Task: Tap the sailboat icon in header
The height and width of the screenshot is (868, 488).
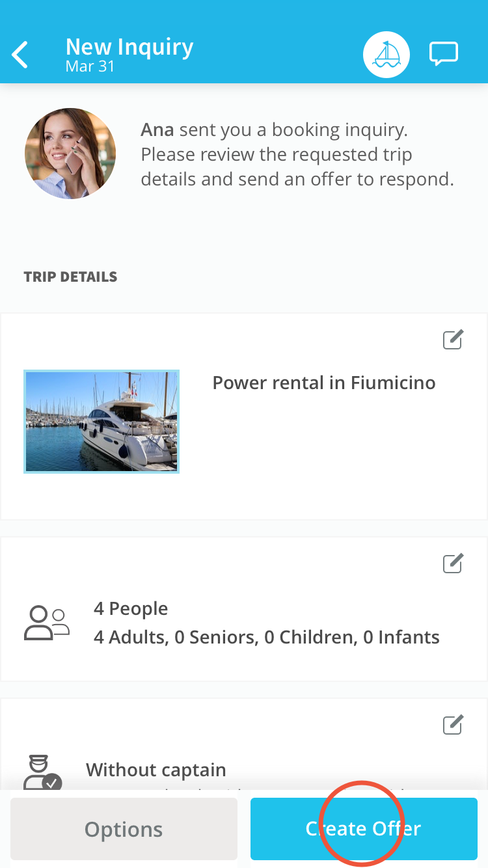Action: [386, 55]
